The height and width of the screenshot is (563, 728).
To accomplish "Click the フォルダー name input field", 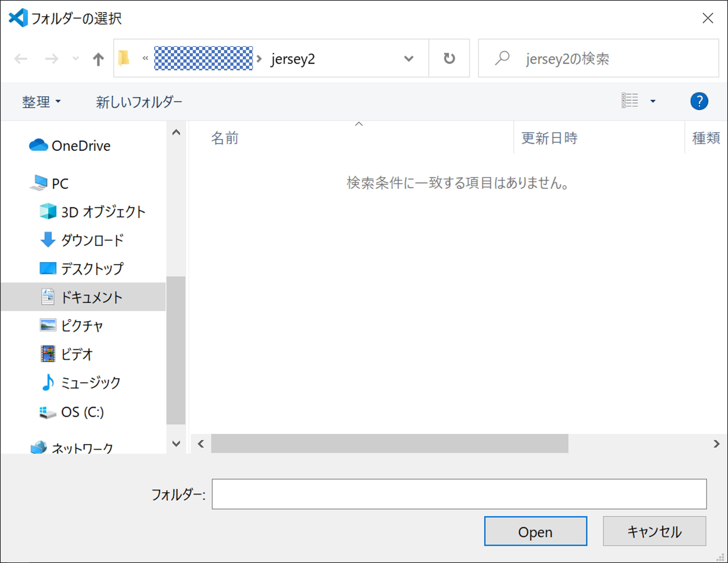I will 459,494.
